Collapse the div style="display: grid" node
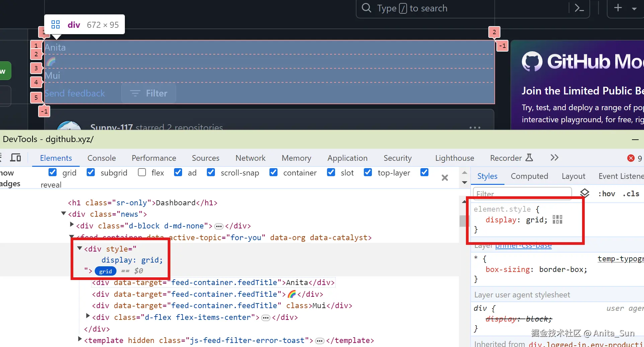 [80, 248]
